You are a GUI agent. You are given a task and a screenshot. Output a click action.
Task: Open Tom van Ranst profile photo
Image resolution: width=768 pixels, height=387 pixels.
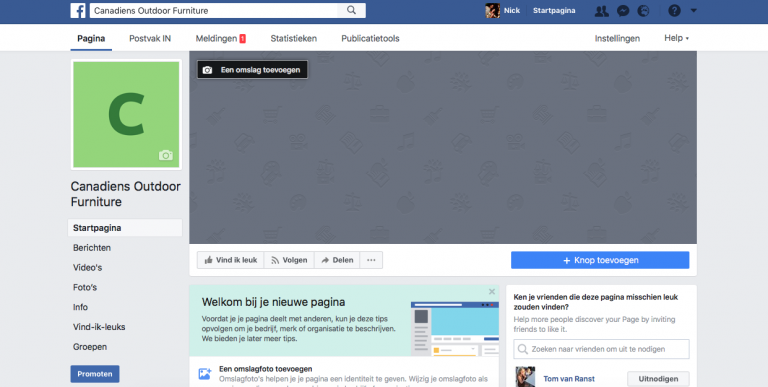coord(525,377)
